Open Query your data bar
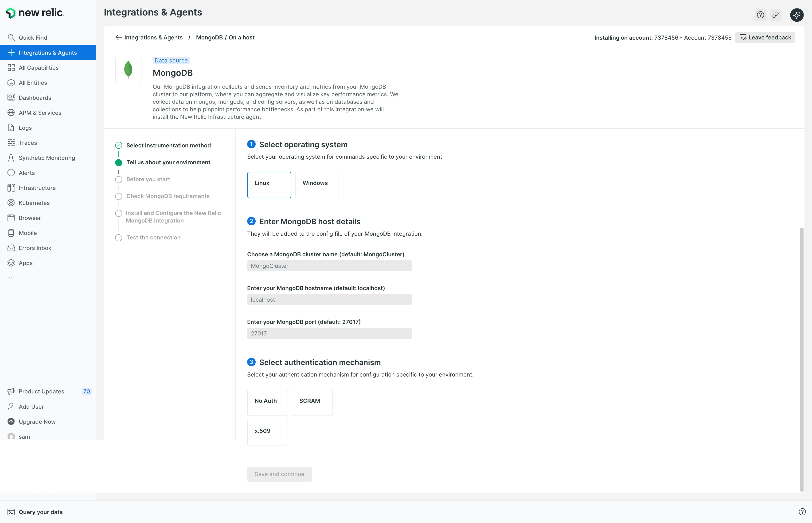The height and width of the screenshot is (523, 812). pos(406,512)
